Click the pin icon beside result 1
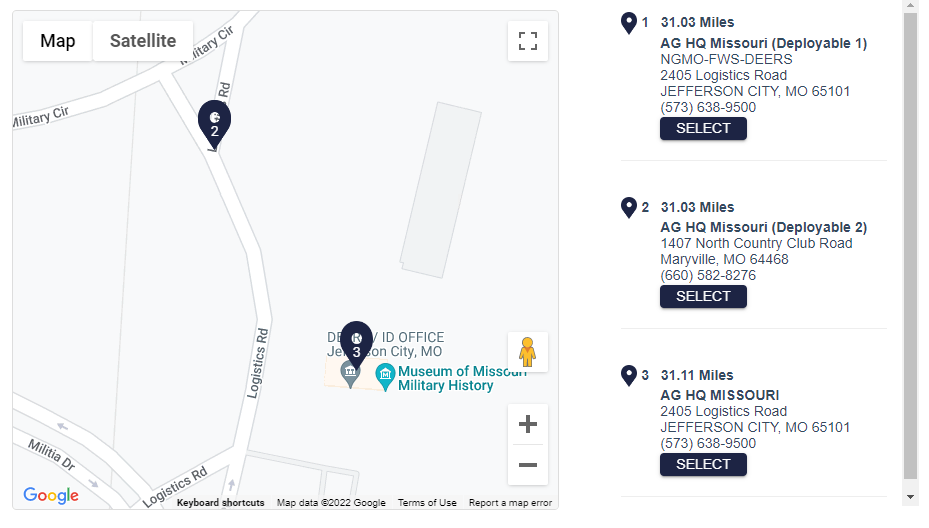This screenshot has width=929, height=528. [x=629, y=24]
